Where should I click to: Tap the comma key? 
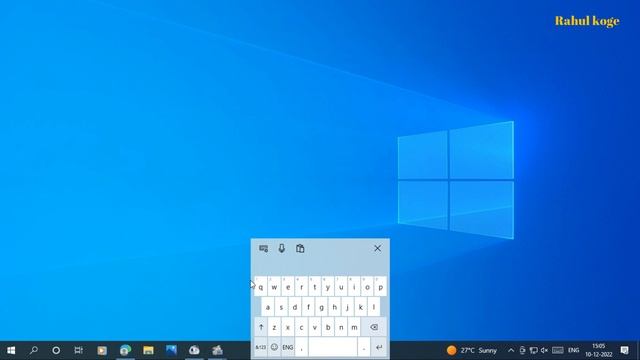(301, 347)
